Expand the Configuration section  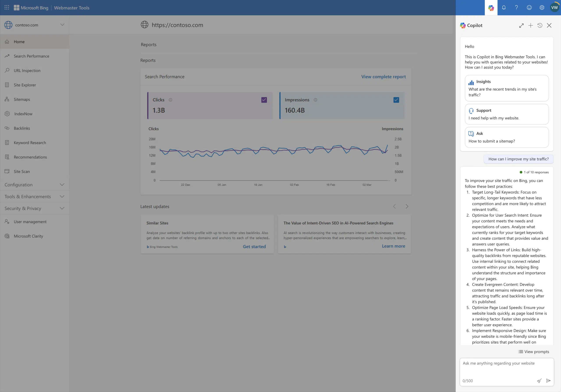coord(34,185)
